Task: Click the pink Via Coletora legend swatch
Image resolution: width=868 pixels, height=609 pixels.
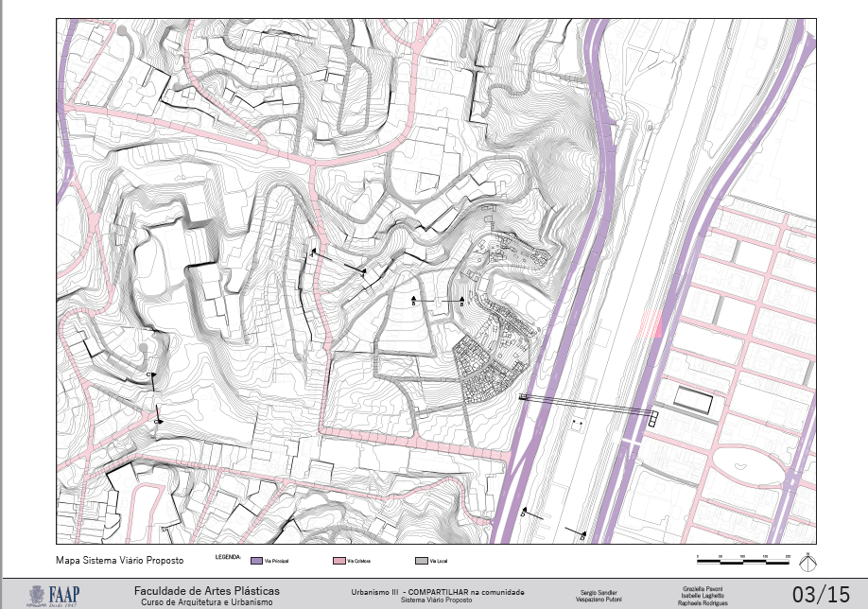Action: coord(339,562)
